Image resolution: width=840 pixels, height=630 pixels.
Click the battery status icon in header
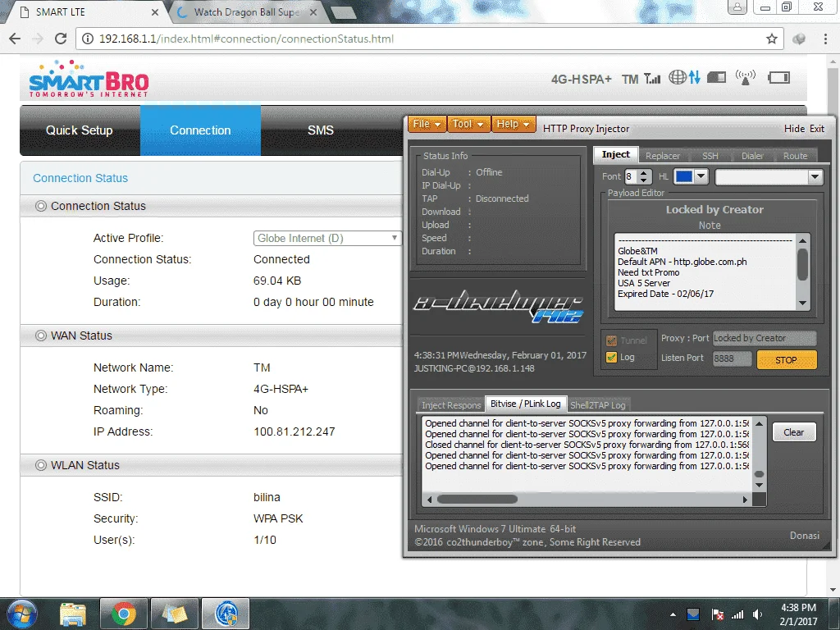click(778, 78)
